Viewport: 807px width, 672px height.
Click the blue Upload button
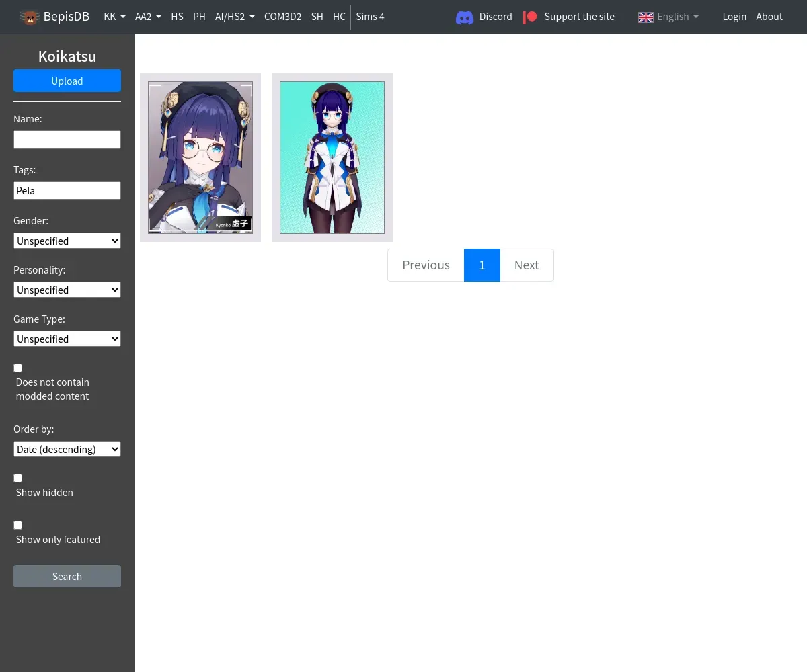click(x=67, y=81)
